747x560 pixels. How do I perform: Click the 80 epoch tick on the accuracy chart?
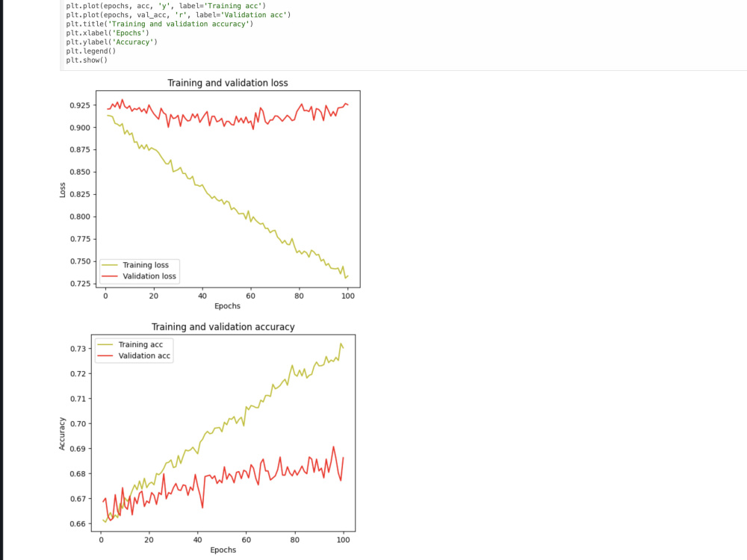295,540
